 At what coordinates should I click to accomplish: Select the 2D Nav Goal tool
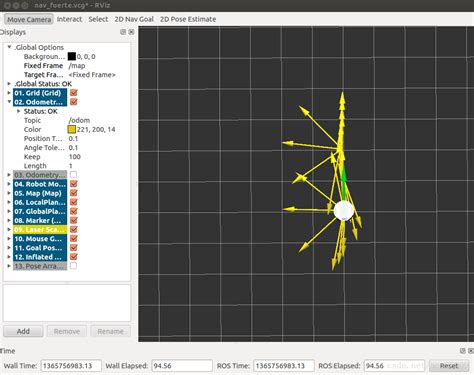134,19
